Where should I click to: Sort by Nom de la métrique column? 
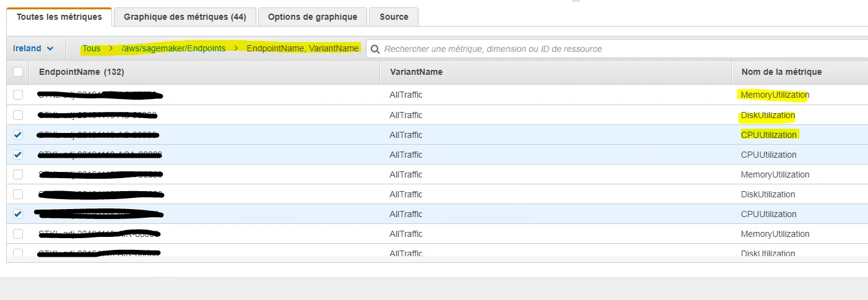pyautogui.click(x=781, y=72)
